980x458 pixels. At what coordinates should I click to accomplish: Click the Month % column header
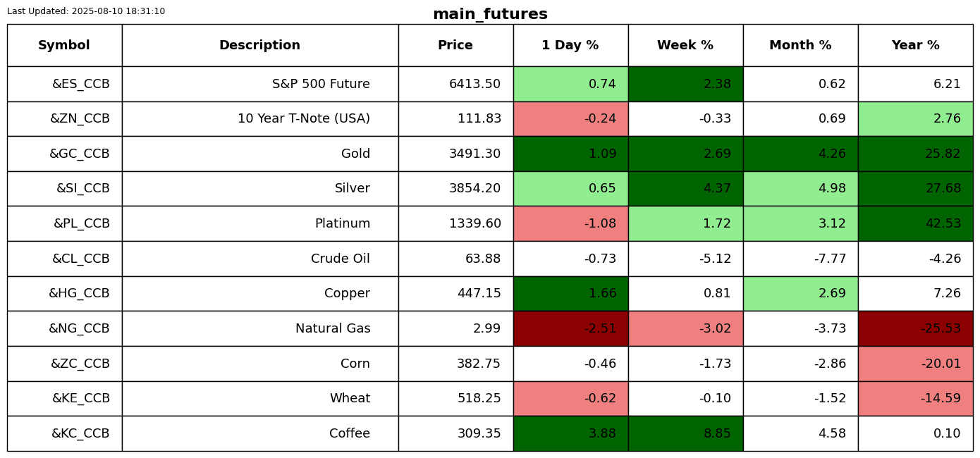[800, 45]
